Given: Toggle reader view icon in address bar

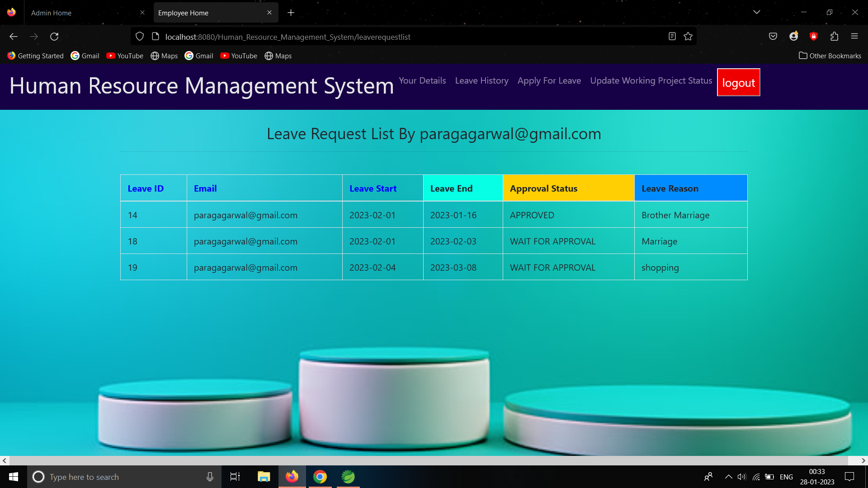Looking at the screenshot, I should [672, 37].
